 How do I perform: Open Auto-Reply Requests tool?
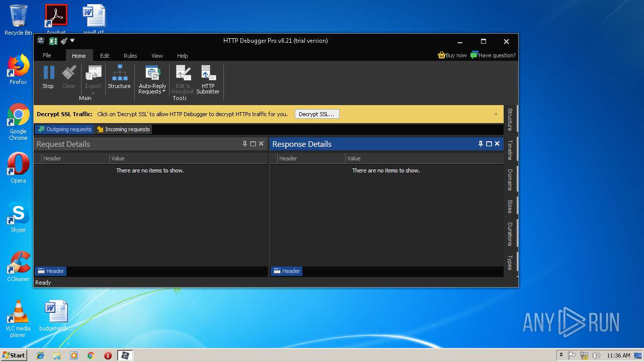tap(152, 79)
